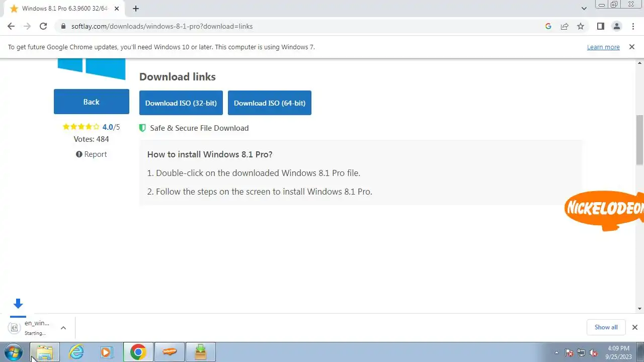Click the blue Back button
The image size is (644, 362).
tap(91, 102)
